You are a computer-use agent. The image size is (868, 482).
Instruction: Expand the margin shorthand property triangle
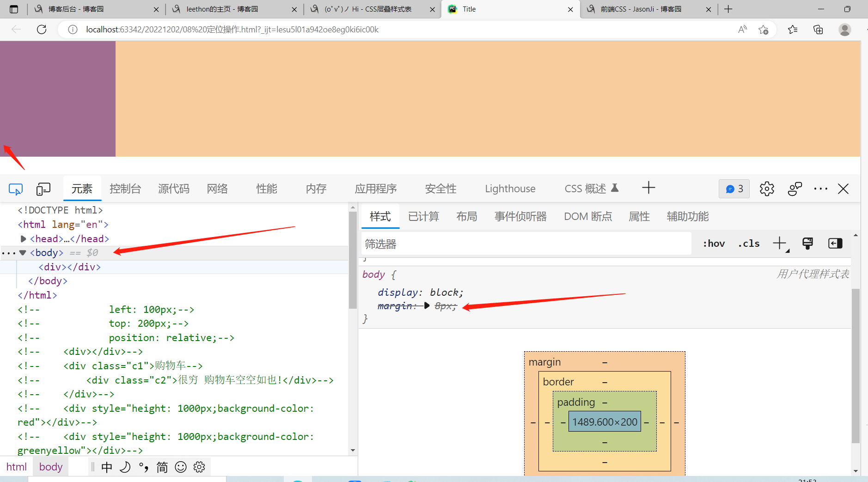pyautogui.click(x=427, y=306)
